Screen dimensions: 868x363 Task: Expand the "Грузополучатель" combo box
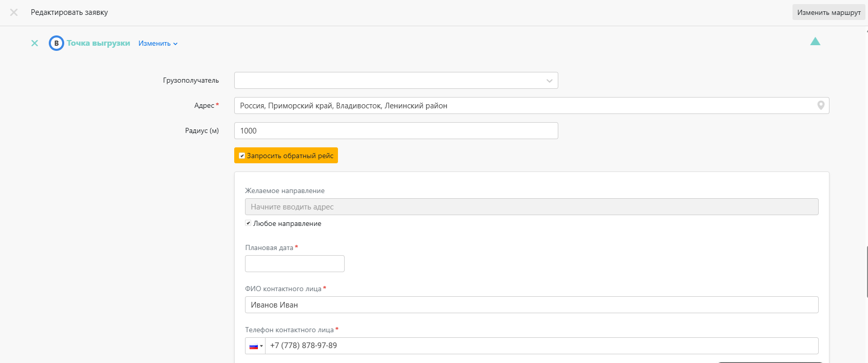(x=395, y=81)
